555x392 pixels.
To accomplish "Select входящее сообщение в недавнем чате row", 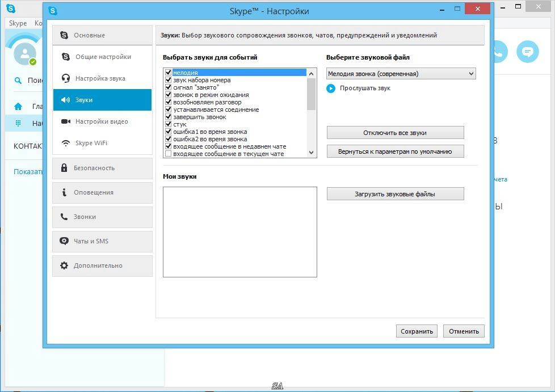I will 236,146.
